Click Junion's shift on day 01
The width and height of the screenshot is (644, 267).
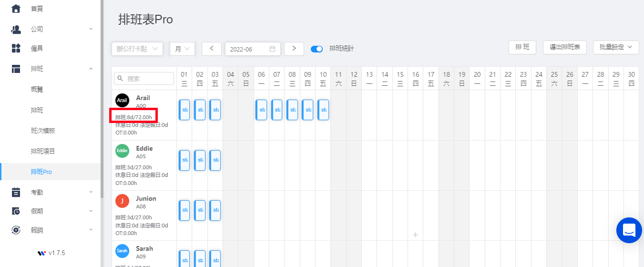click(x=184, y=210)
